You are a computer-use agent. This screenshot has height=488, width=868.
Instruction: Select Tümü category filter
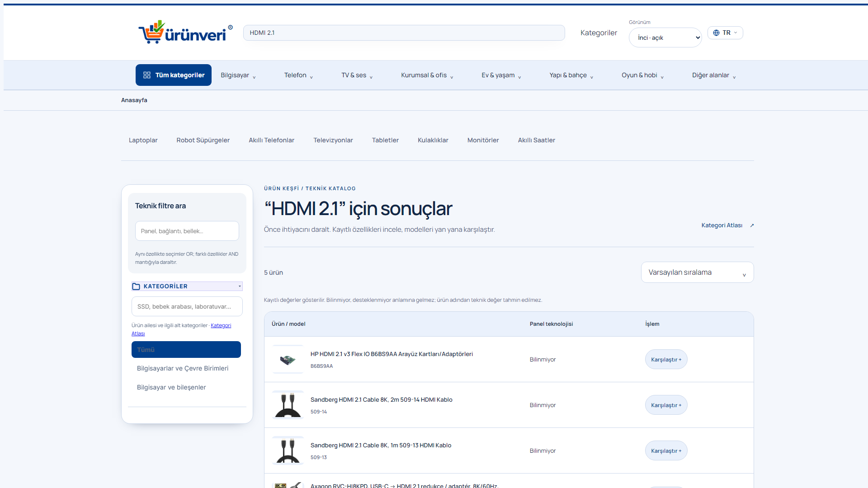coord(186,350)
